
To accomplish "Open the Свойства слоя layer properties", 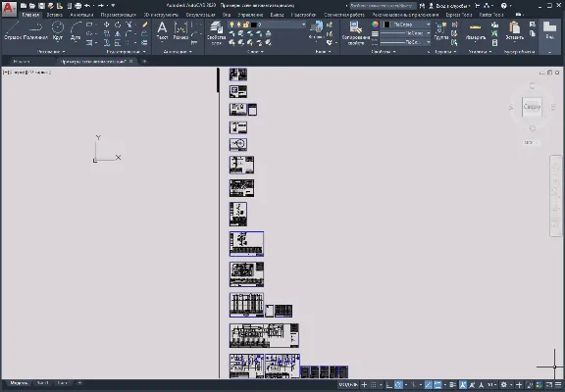I will point(216,33).
